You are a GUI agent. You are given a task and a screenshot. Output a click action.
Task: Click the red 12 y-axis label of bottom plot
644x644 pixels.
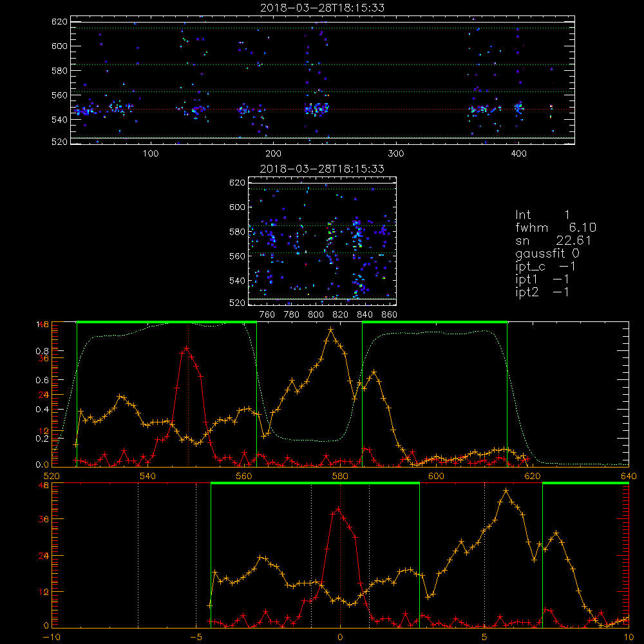tap(44, 592)
